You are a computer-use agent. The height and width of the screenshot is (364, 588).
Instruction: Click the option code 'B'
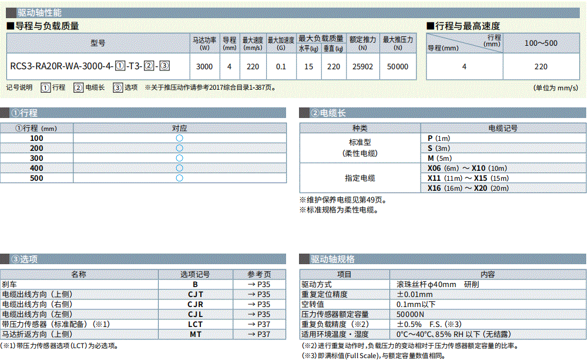pyautogui.click(x=196, y=285)
